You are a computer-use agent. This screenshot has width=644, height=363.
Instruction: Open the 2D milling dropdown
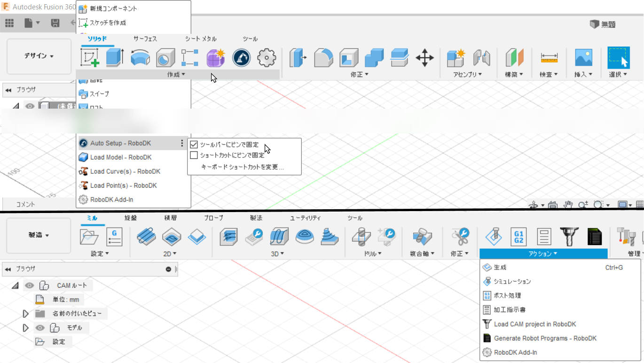170,253
